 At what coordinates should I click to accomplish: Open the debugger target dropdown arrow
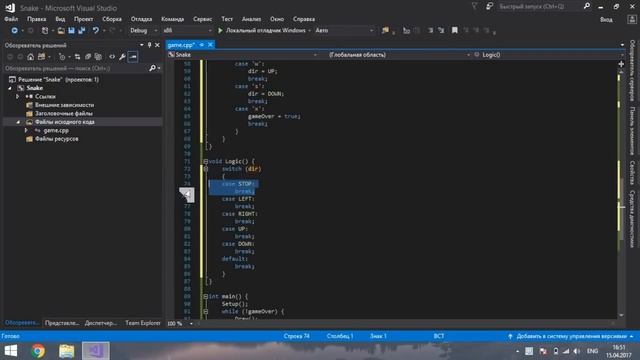tap(309, 31)
